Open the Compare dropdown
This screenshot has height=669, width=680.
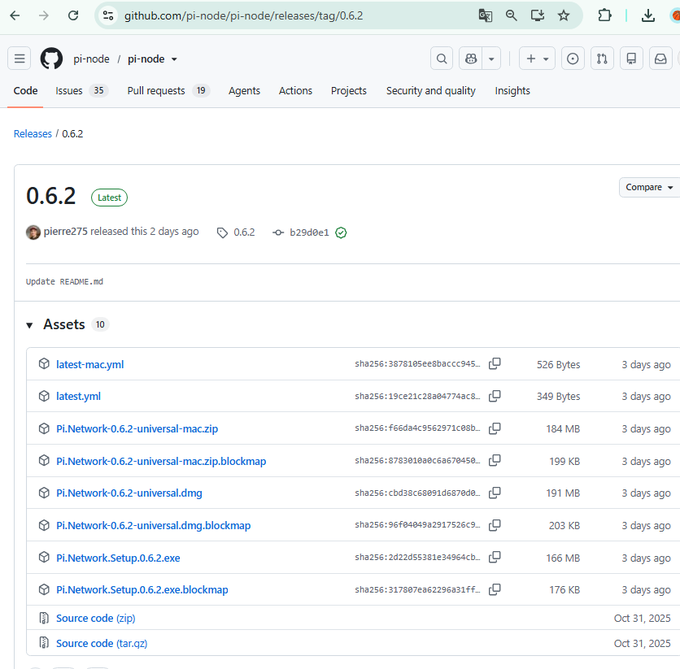click(649, 187)
